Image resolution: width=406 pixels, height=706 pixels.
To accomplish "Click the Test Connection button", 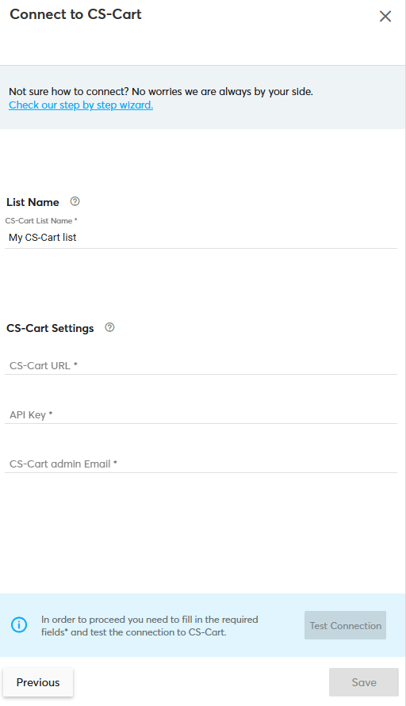I will tap(345, 625).
